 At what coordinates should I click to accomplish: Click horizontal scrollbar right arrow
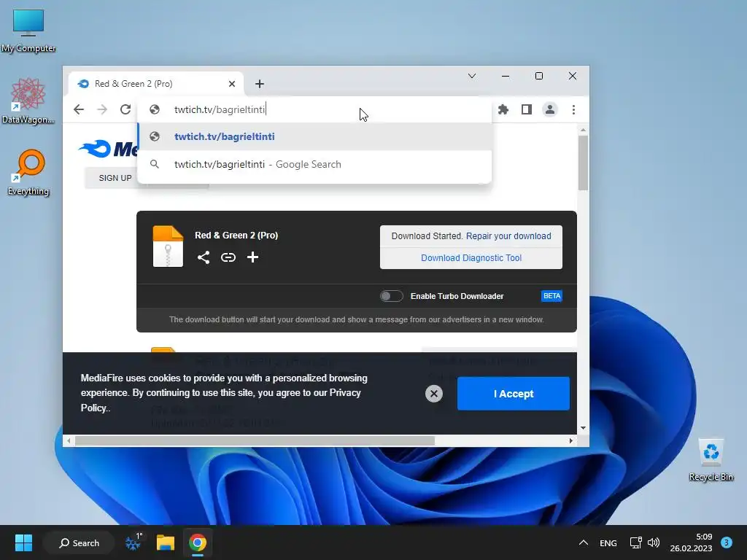point(570,441)
